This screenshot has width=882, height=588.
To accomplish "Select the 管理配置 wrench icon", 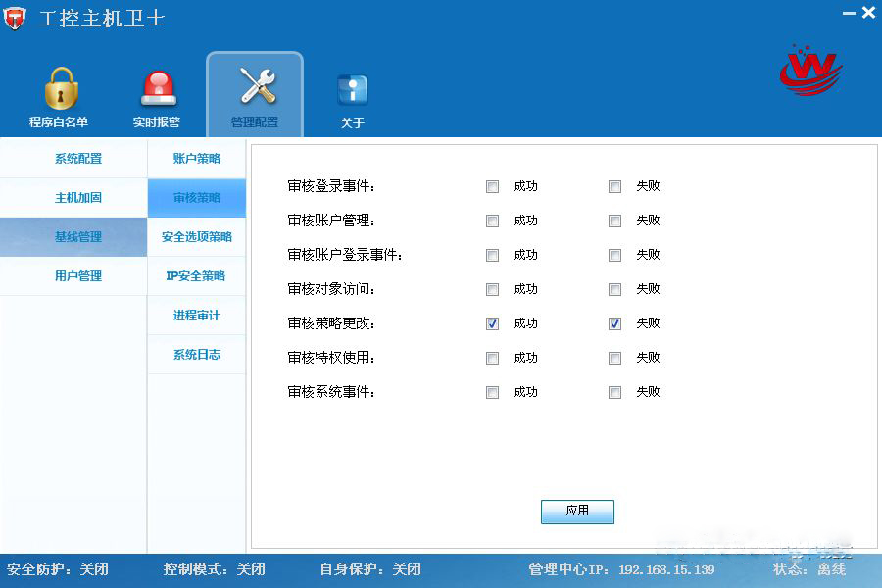I will tap(255, 88).
